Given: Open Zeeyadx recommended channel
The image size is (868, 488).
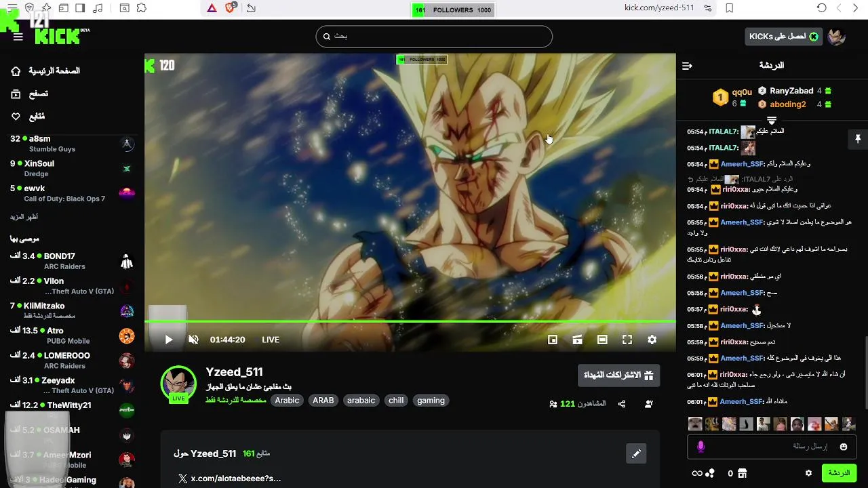Looking at the screenshot, I should 72,386.
